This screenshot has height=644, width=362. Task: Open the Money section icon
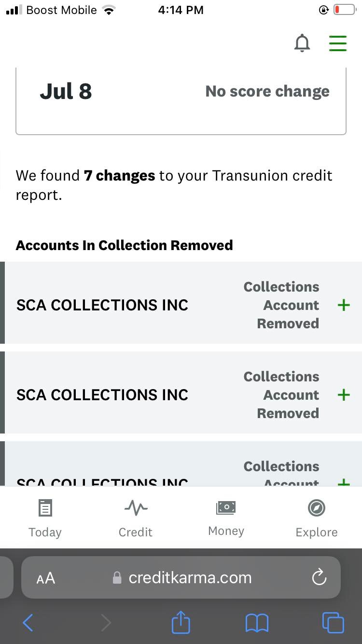tap(225, 508)
